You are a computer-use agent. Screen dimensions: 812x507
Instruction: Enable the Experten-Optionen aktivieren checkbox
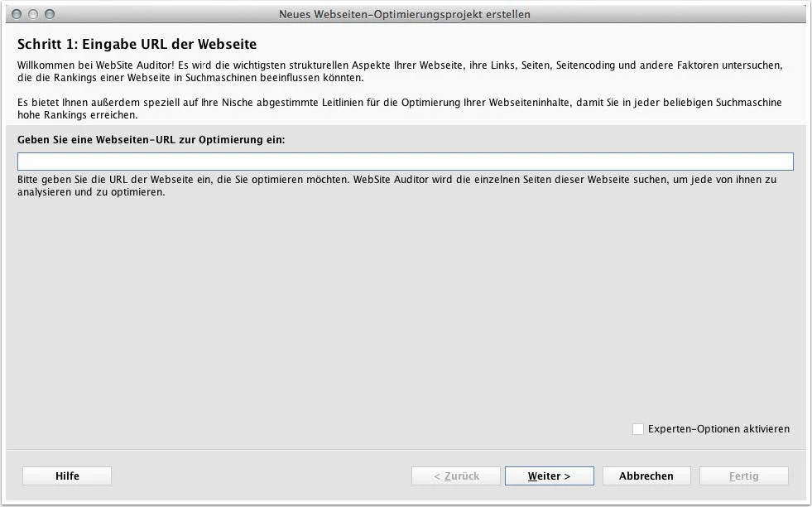coord(638,429)
